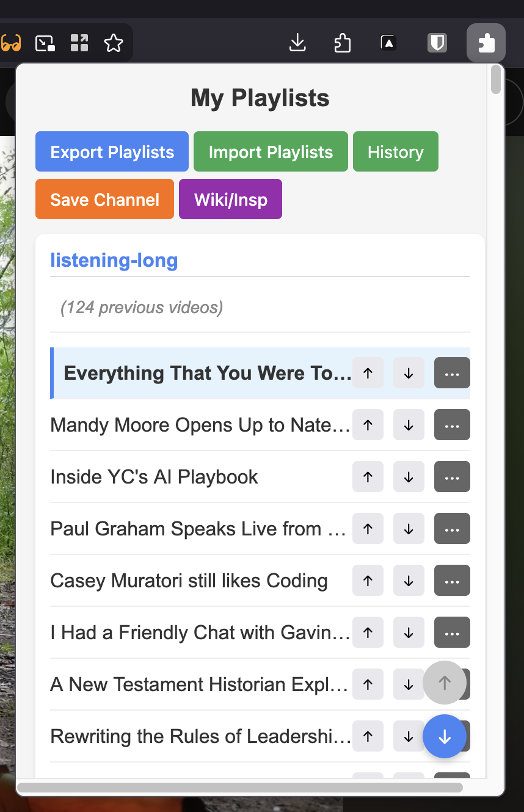Open options for Paul Graham Speaks Live
Screen dimensions: 524x812
click(x=452, y=529)
